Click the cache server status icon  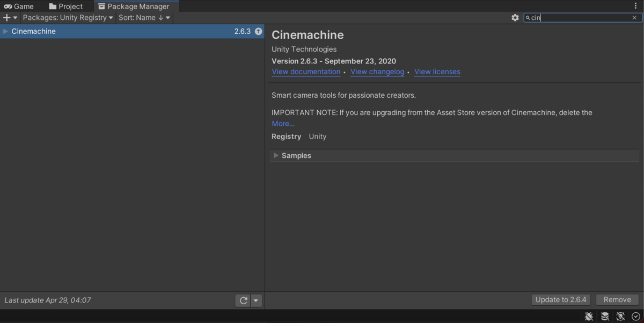605,317
